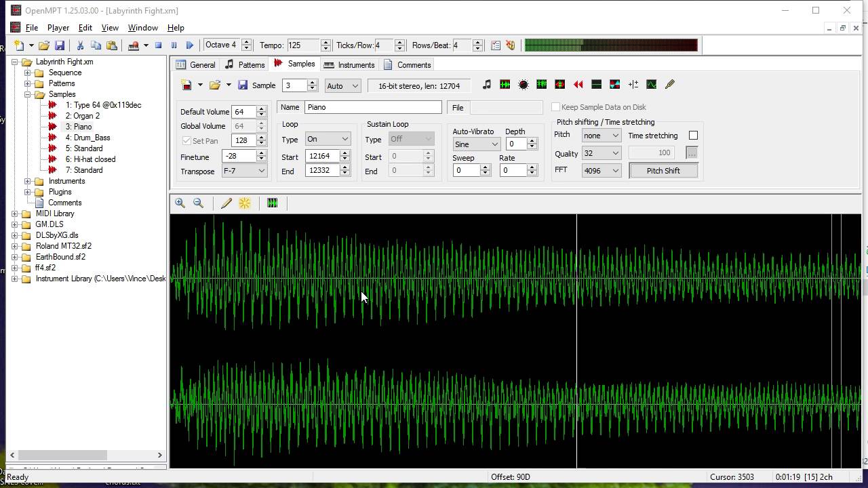Viewport: 868px width, 488px height.
Task: Click the green curve waveform icon
Action: (x=651, y=85)
